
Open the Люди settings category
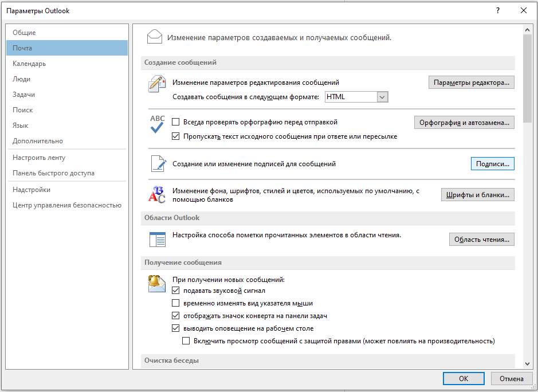(x=67, y=79)
